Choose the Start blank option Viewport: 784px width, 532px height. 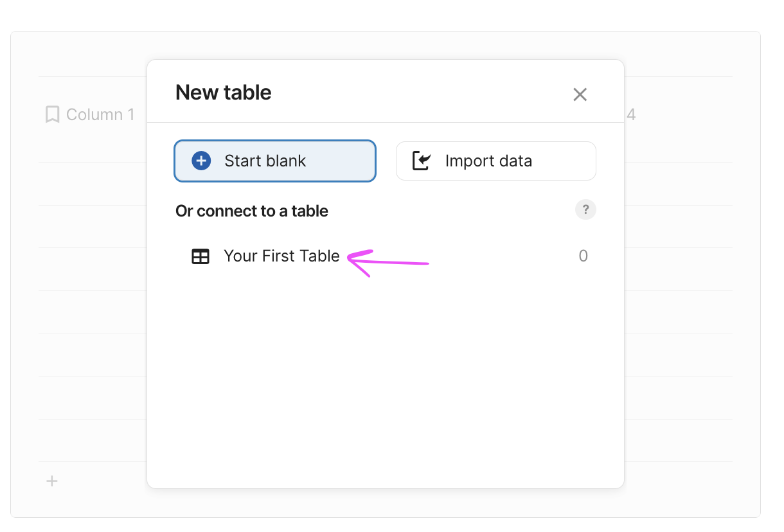click(x=274, y=161)
